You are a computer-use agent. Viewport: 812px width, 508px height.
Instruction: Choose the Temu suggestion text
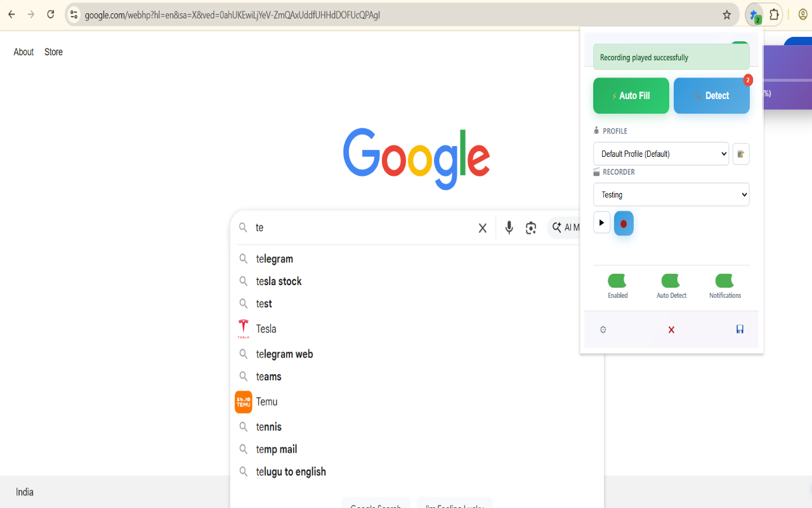click(267, 402)
